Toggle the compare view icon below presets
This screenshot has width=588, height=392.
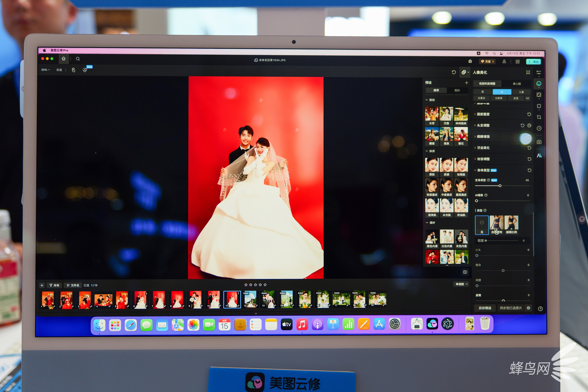pos(465,272)
